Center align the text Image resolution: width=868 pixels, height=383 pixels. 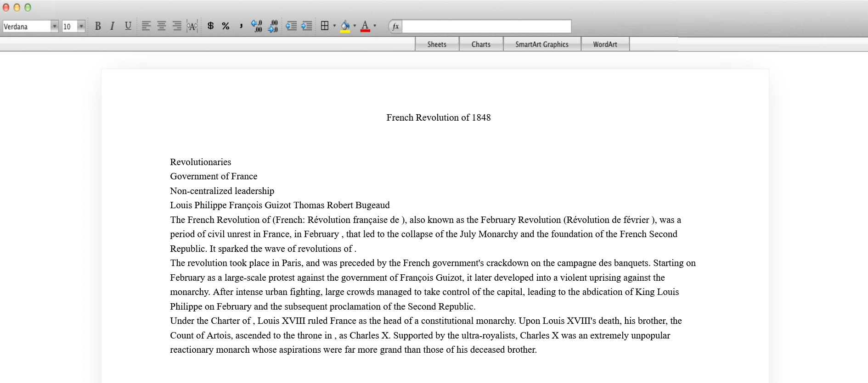(x=162, y=26)
